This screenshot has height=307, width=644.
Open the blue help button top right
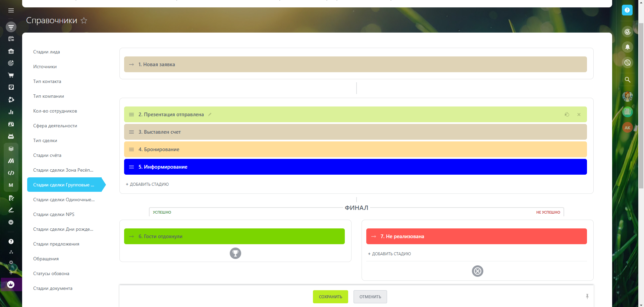627,10
